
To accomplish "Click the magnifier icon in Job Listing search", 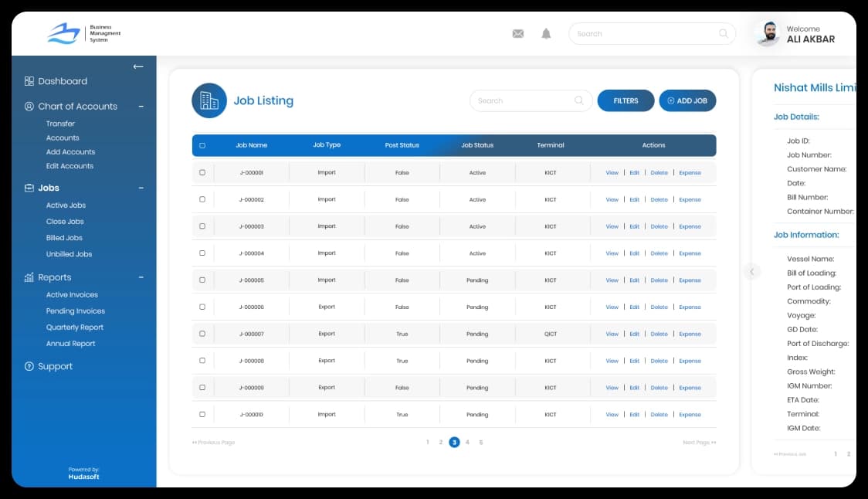I will 579,100.
